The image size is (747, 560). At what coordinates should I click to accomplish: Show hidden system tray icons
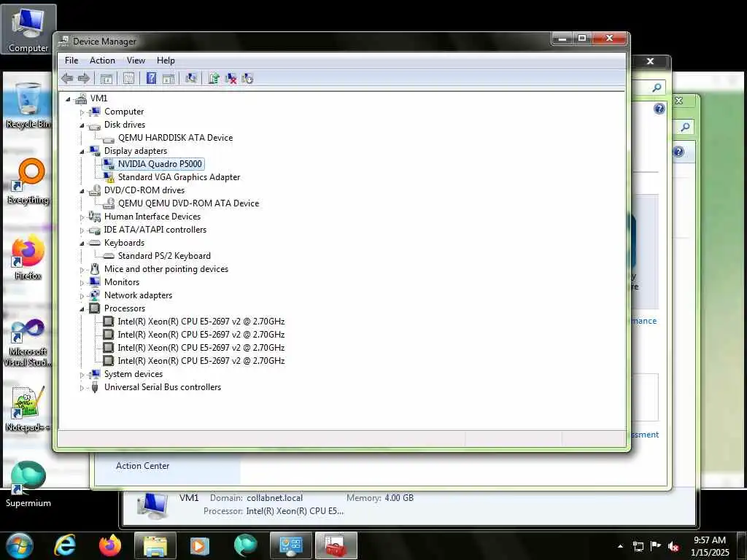coord(620,546)
